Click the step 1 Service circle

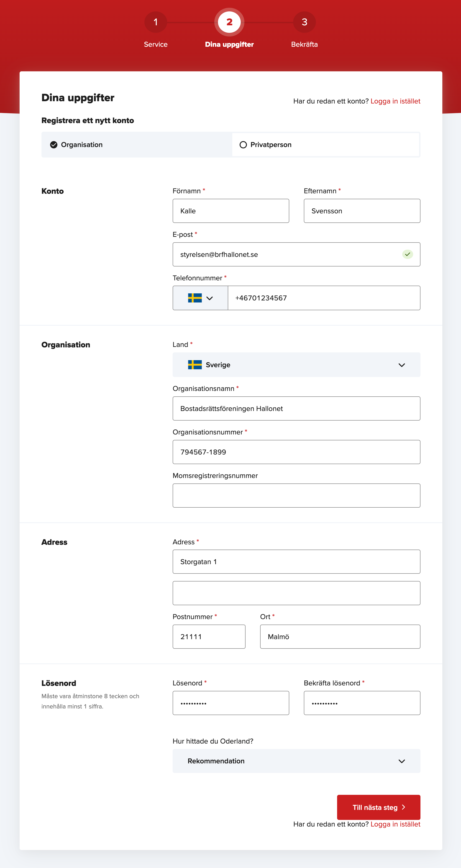coord(156,22)
